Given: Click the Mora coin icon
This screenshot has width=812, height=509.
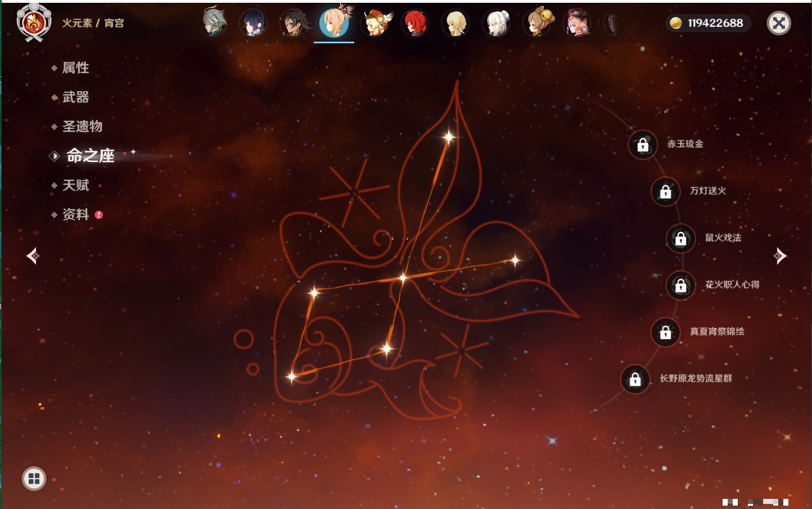Looking at the screenshot, I should pos(676,23).
